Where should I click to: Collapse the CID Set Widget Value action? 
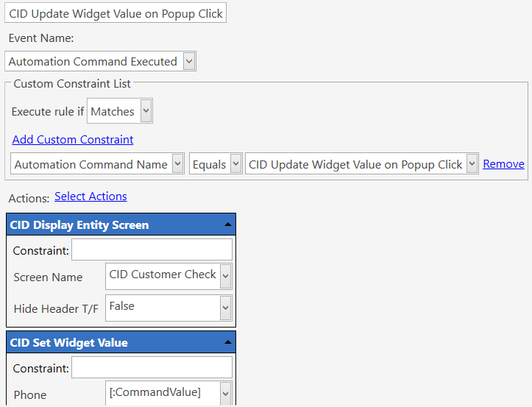coord(228,342)
